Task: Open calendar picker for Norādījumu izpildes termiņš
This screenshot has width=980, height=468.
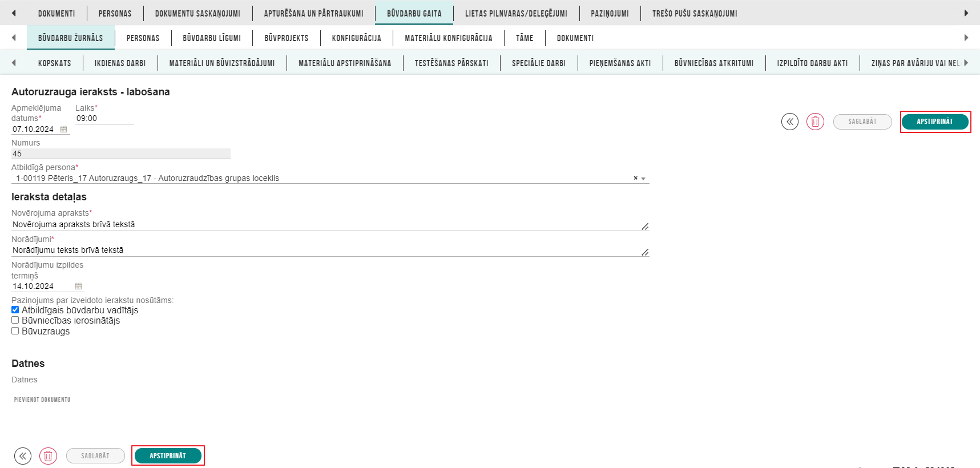Action: click(78, 287)
